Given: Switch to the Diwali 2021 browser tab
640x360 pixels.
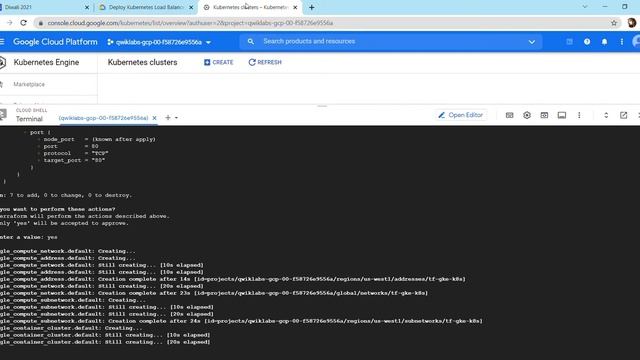Looking at the screenshot, I should click(41, 7).
